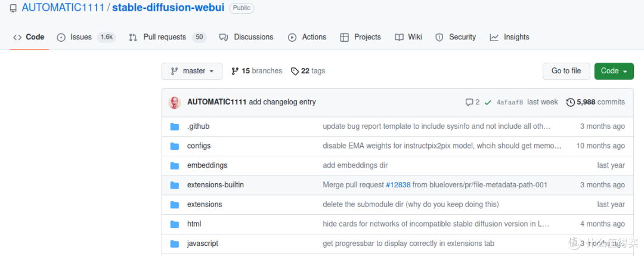Click the branches fork icon

click(235, 71)
